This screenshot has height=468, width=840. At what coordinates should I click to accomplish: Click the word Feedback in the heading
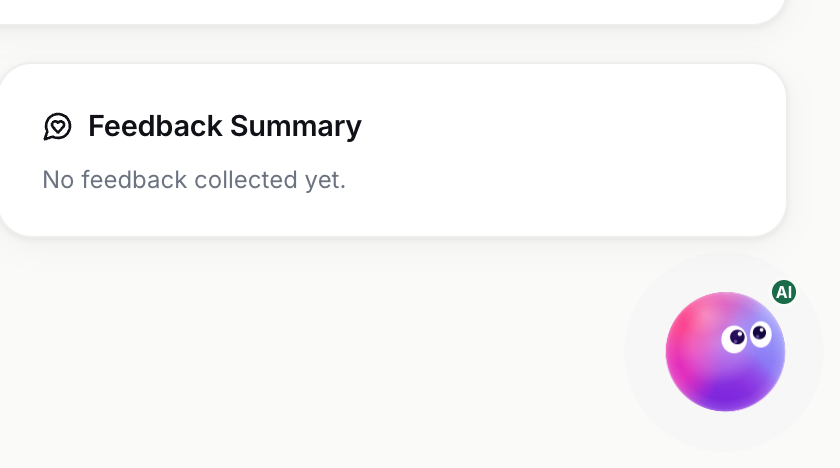click(155, 126)
